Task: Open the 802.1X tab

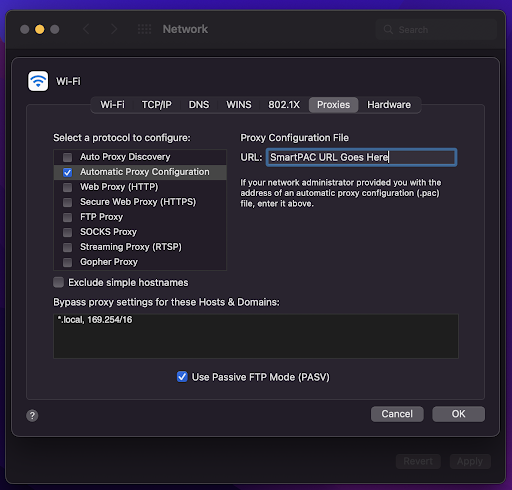Action: (284, 105)
